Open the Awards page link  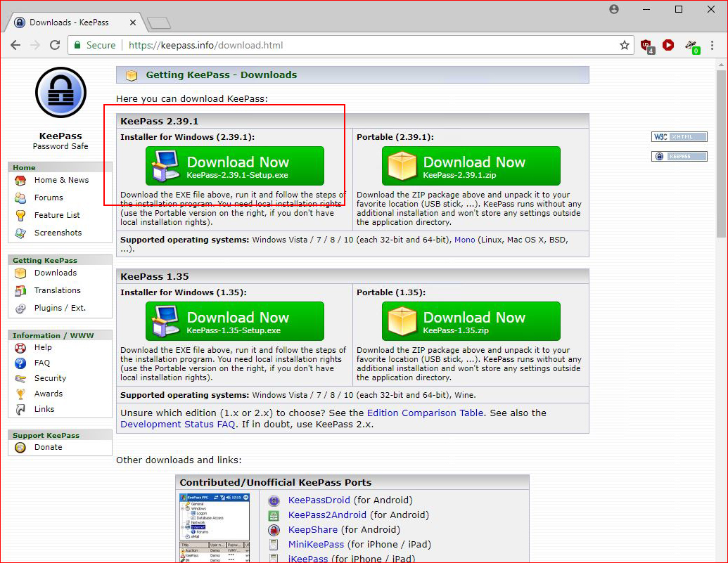pyautogui.click(x=49, y=394)
